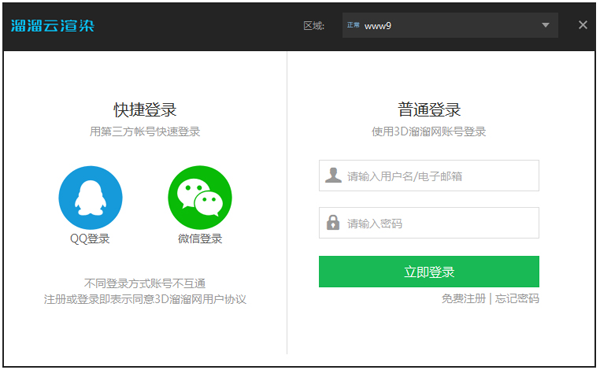Viewport: 600px width, 370px height.
Task: Click the user silhouette icon in username field
Action: pos(333,176)
